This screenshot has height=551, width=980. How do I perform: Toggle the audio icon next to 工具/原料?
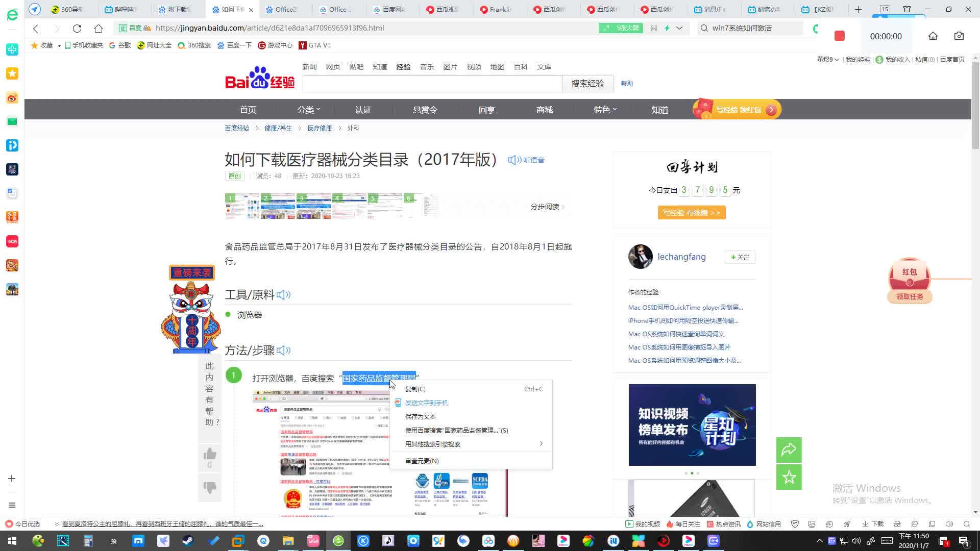tap(283, 294)
